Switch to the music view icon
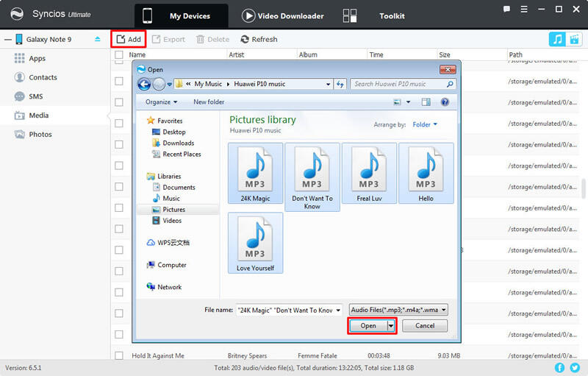Viewport: 588px width, 376px height. coord(557,40)
